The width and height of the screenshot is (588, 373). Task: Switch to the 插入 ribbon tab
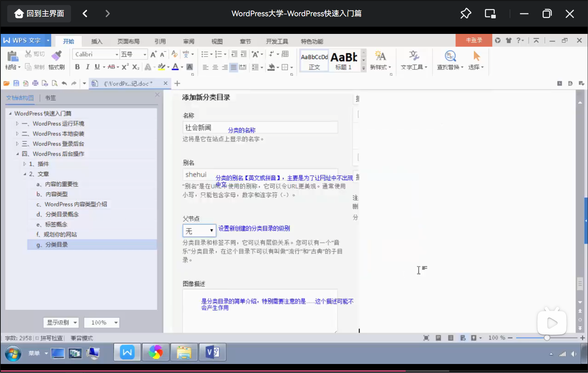point(97,41)
